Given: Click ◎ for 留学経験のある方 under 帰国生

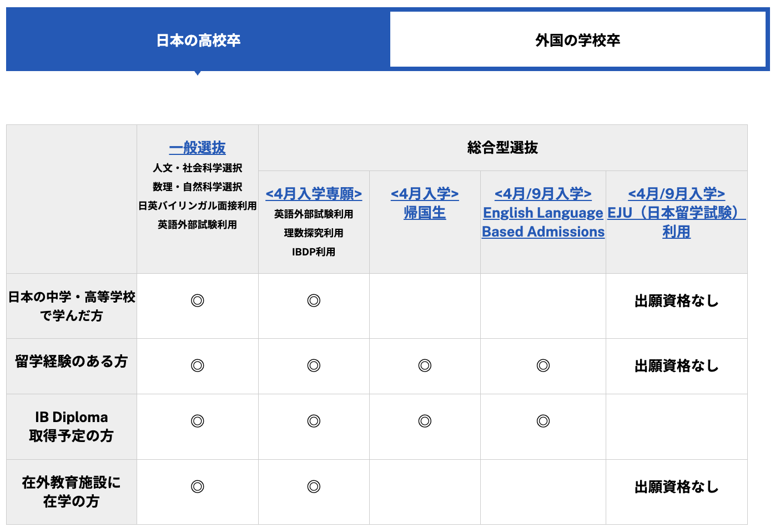Looking at the screenshot, I should (x=425, y=365).
